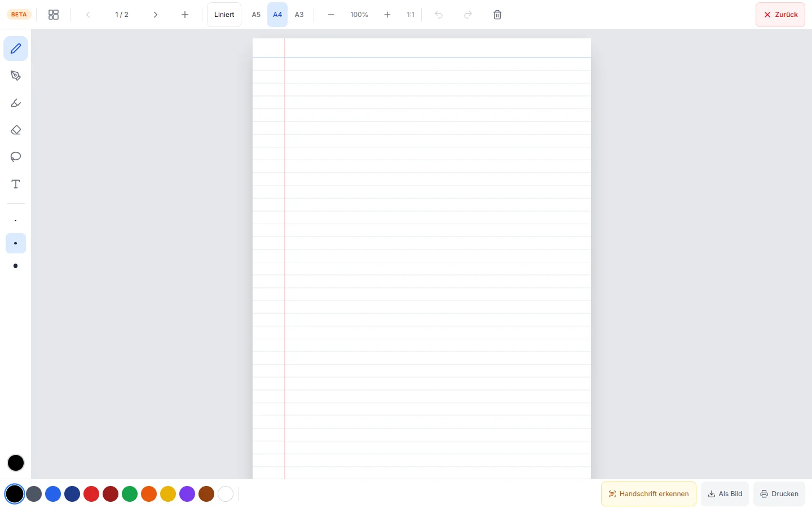Open the page overview grid

click(54, 15)
